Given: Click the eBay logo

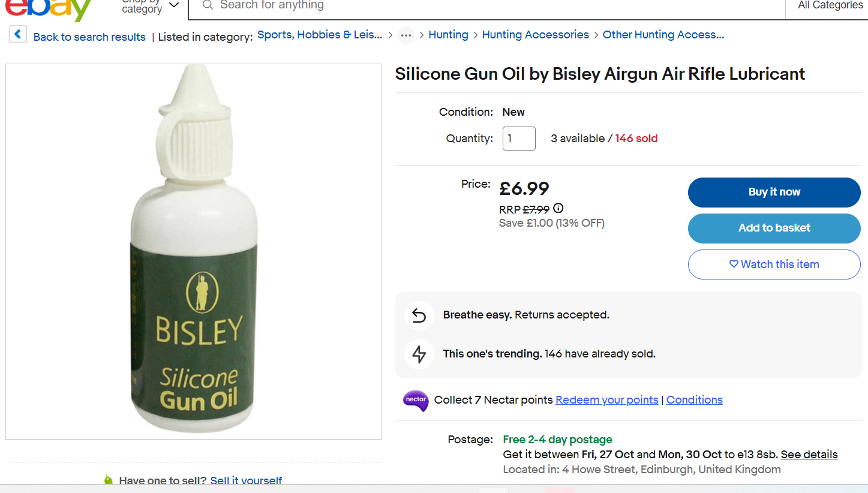Looking at the screenshot, I should coord(48,8).
